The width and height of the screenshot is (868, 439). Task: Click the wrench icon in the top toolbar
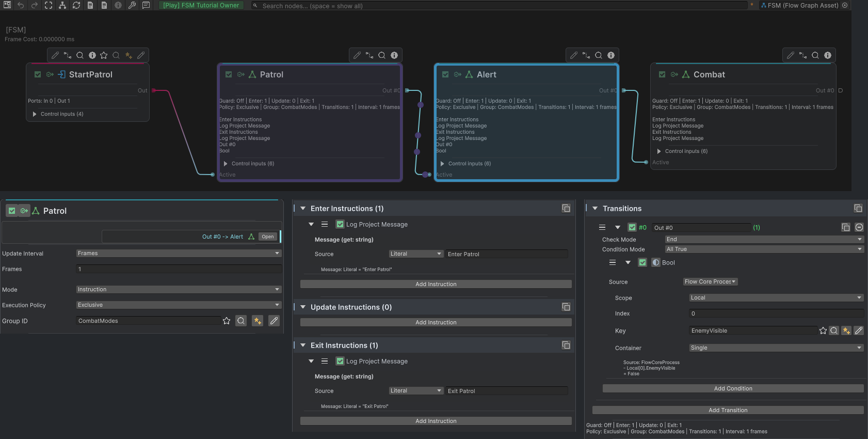pyautogui.click(x=132, y=5)
